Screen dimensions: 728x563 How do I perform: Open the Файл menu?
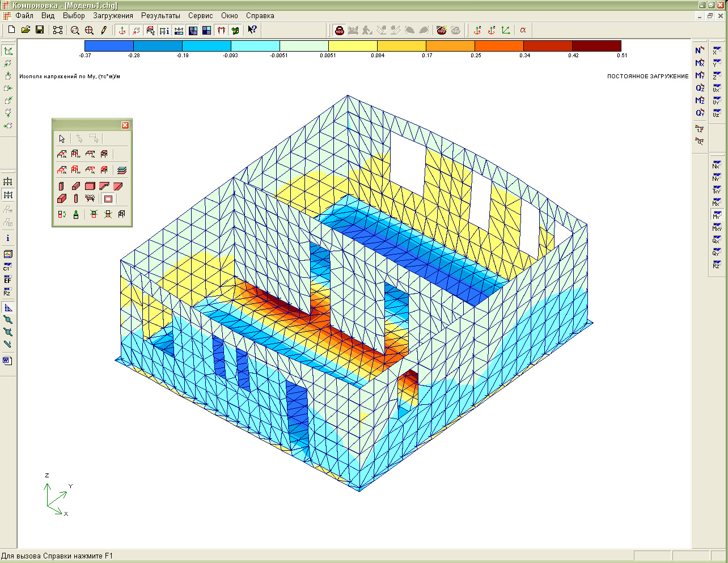point(24,16)
